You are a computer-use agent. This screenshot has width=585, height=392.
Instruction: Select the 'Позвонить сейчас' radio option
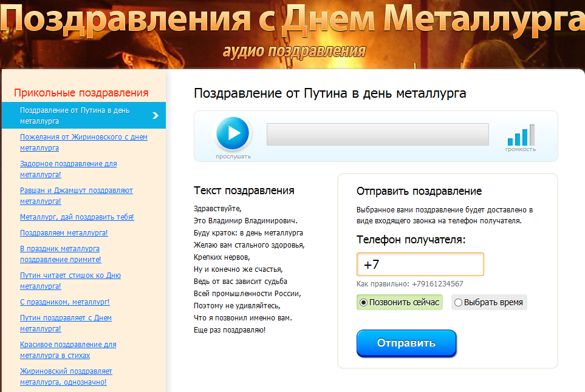[x=400, y=302]
